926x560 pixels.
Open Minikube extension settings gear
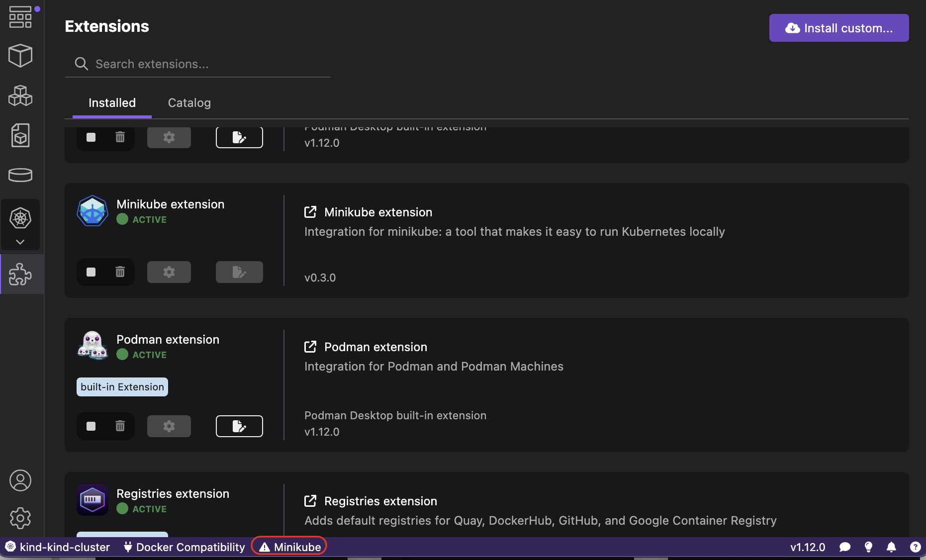click(x=169, y=272)
